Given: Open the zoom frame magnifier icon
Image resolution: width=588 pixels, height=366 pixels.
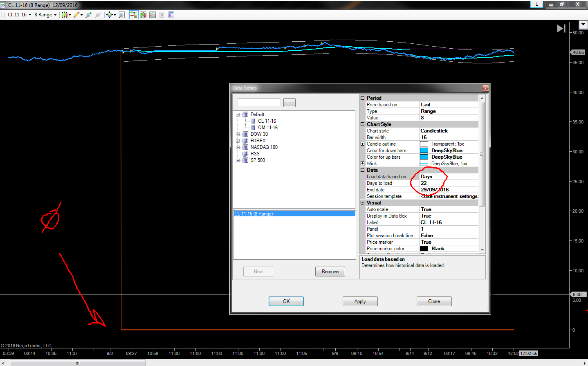Looking at the screenshot, I should click(x=121, y=15).
